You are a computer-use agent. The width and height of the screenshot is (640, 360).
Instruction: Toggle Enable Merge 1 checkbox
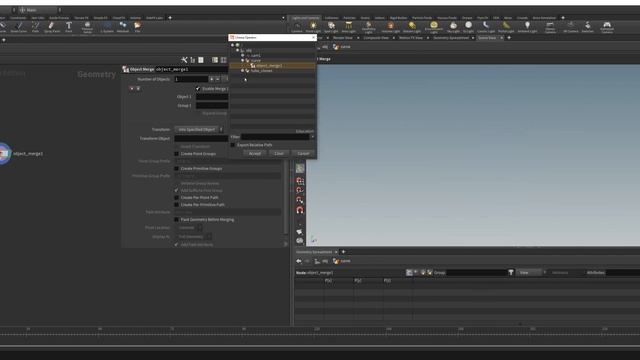tap(198, 89)
